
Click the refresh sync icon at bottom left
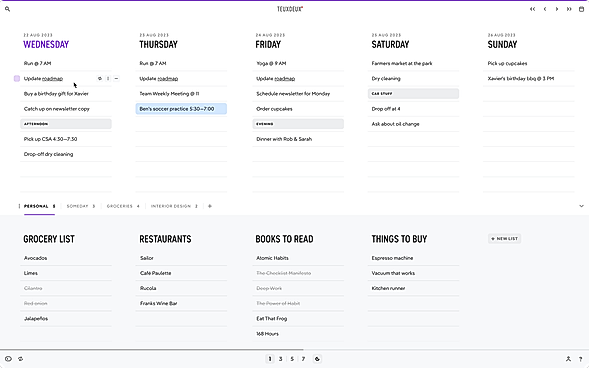click(x=21, y=359)
